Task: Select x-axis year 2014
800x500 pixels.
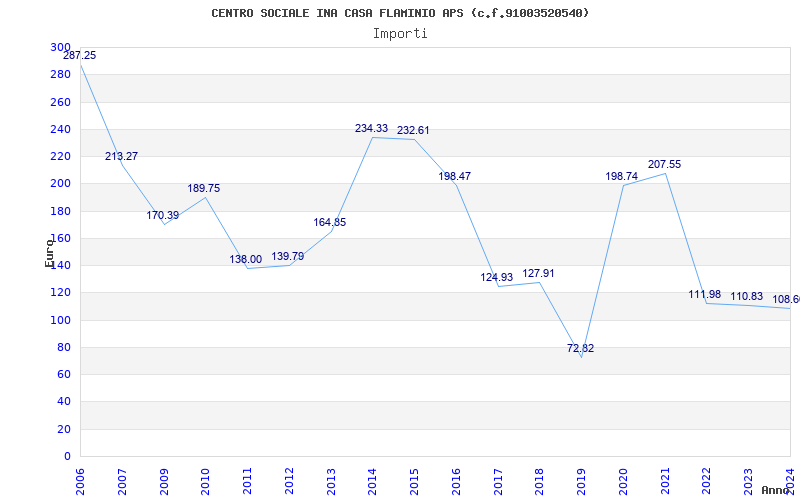Action: tap(372, 482)
